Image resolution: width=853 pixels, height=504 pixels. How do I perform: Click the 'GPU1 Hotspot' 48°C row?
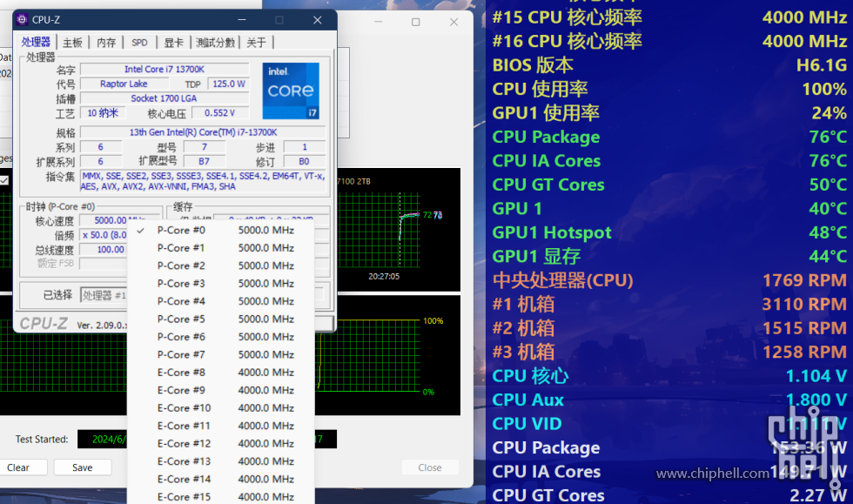[x=669, y=232]
